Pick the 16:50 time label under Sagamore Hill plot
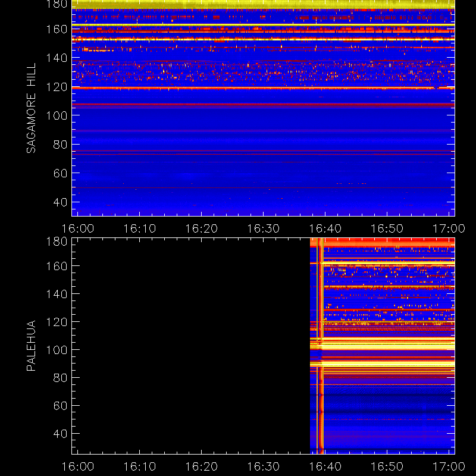This screenshot has height=476, width=476. 387,228
